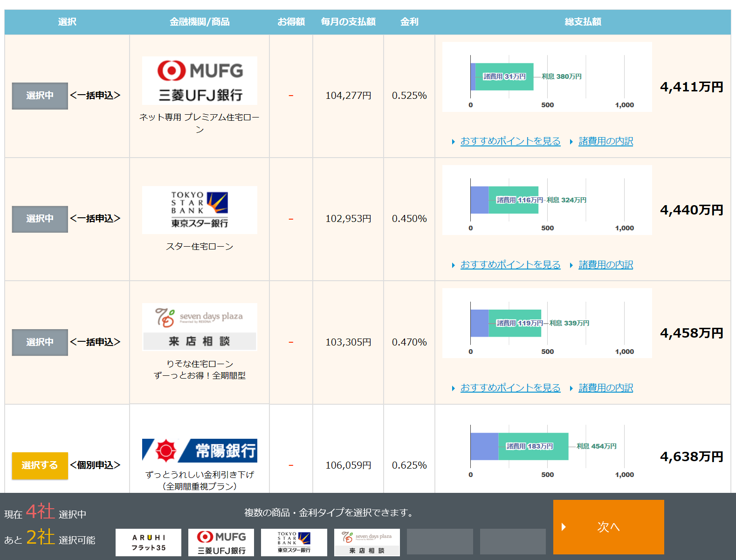Click the 選択 column header
736x560 pixels.
tap(67, 22)
